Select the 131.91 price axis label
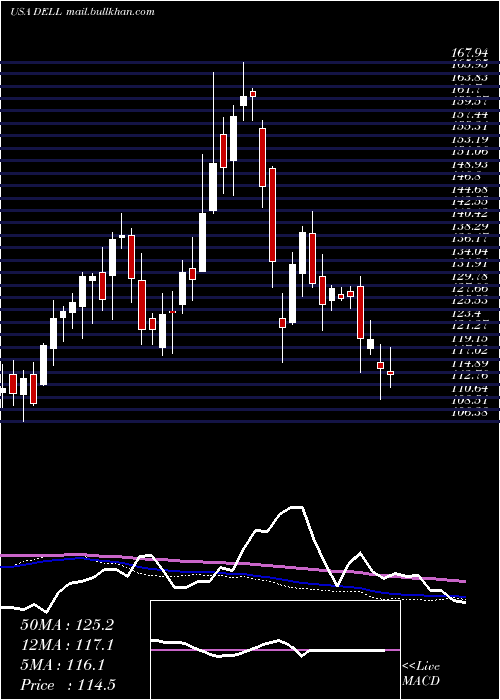500x700 pixels. pyautogui.click(x=469, y=265)
